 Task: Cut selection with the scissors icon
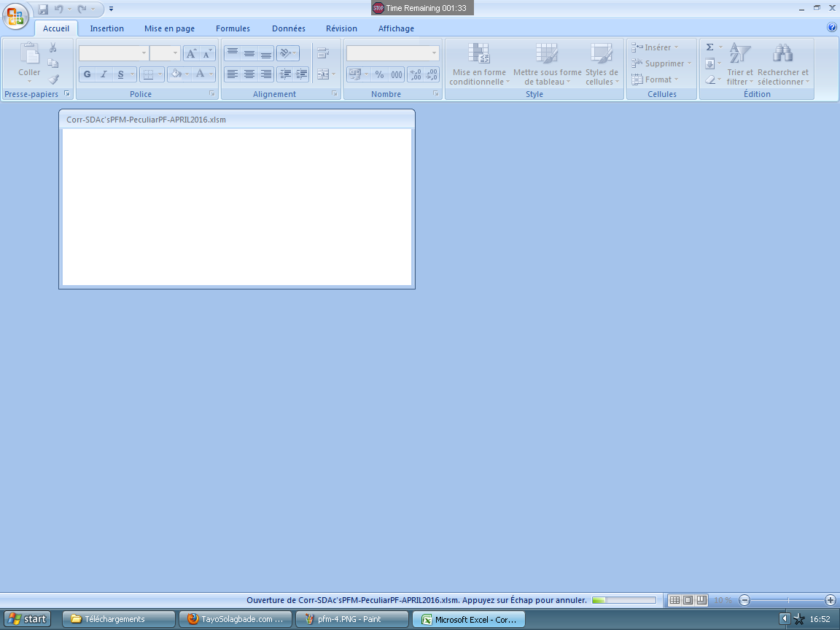(53, 48)
